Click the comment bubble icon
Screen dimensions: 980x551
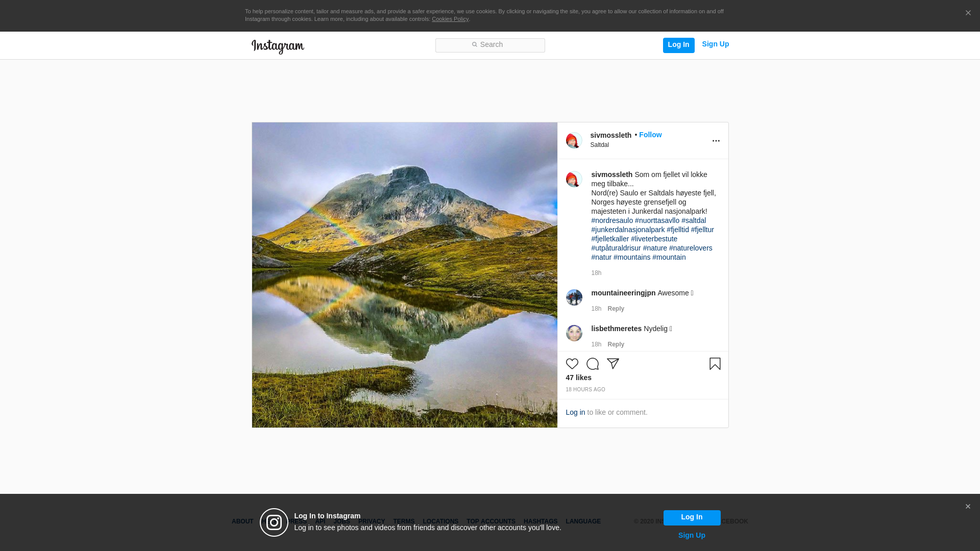(592, 364)
